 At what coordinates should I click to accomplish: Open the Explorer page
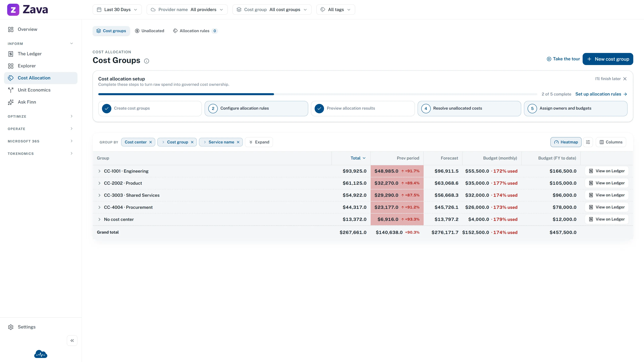(41, 66)
